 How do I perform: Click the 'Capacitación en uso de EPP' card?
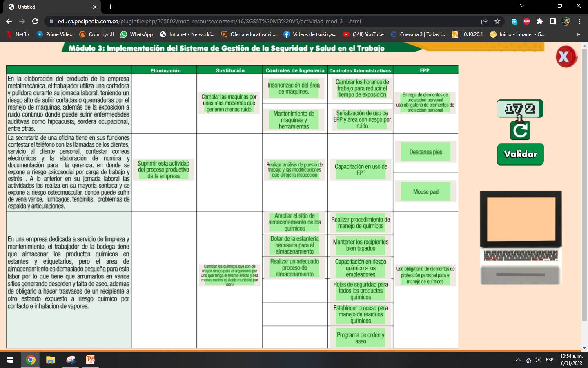click(361, 170)
